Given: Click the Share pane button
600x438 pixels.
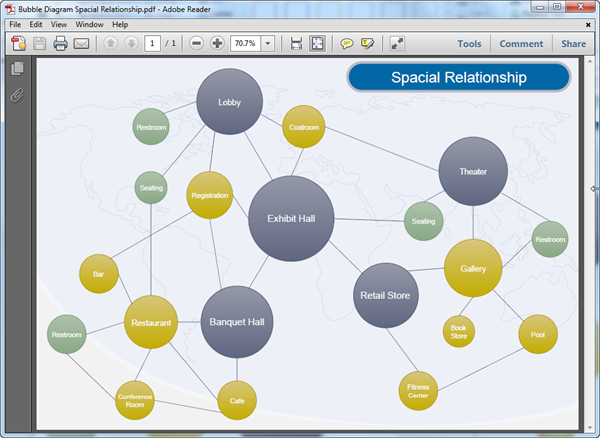Looking at the screenshot, I should coord(573,44).
